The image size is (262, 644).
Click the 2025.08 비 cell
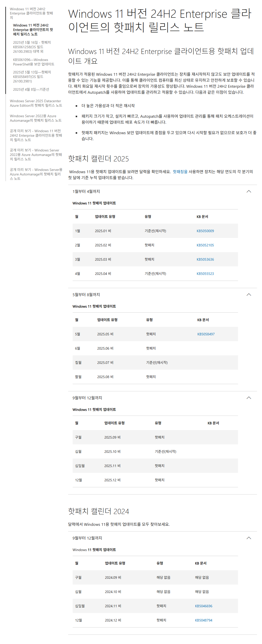click(x=105, y=377)
